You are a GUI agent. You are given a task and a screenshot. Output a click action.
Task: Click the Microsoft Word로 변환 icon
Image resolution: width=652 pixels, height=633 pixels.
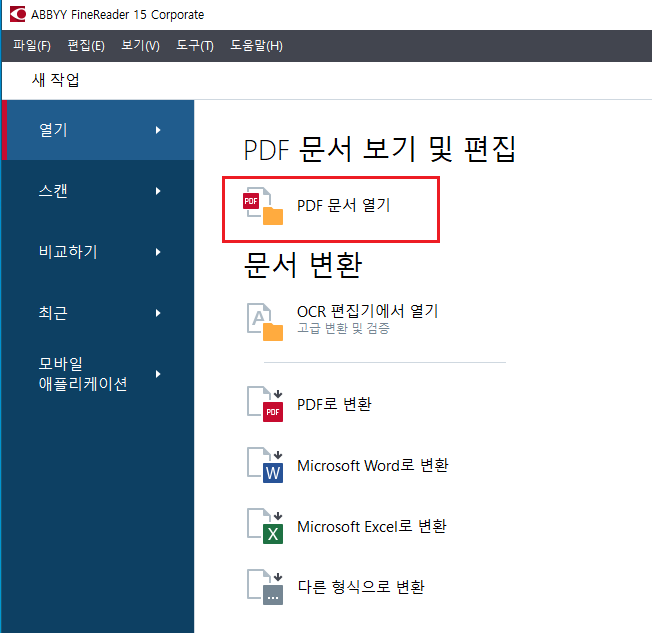coord(265,465)
